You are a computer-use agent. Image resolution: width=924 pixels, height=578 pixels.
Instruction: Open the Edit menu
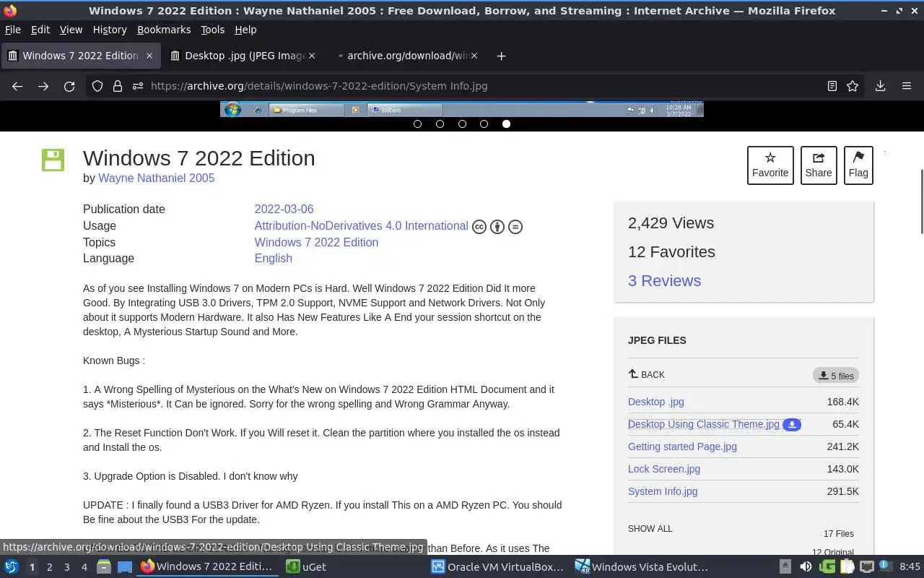click(x=40, y=30)
